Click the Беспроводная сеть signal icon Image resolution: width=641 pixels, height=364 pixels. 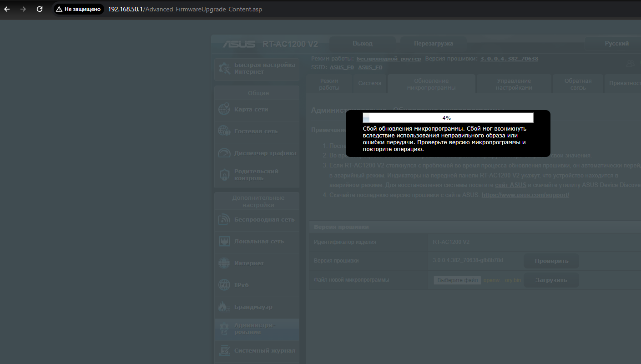(224, 219)
